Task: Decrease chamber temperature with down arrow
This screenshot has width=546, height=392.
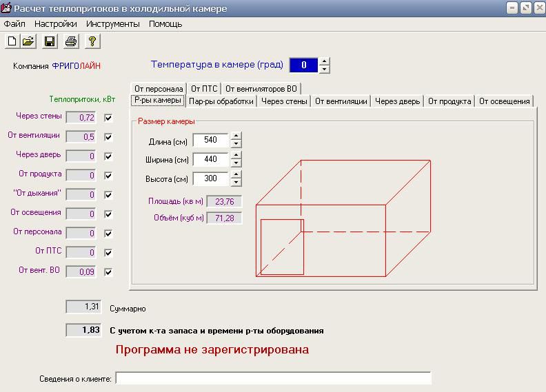Action: 325,69
